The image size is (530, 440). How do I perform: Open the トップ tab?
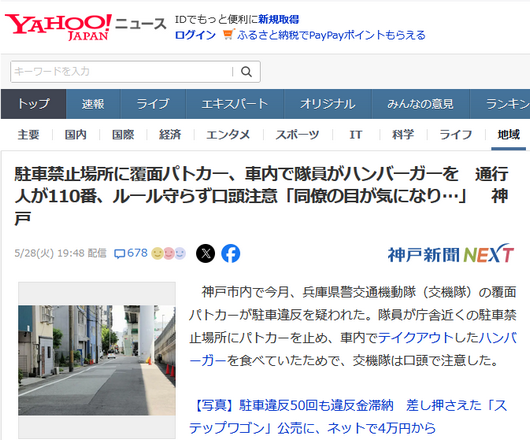pos(33,104)
